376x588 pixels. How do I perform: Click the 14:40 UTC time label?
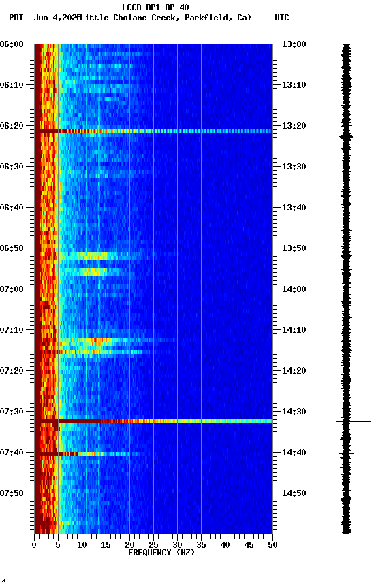click(294, 453)
